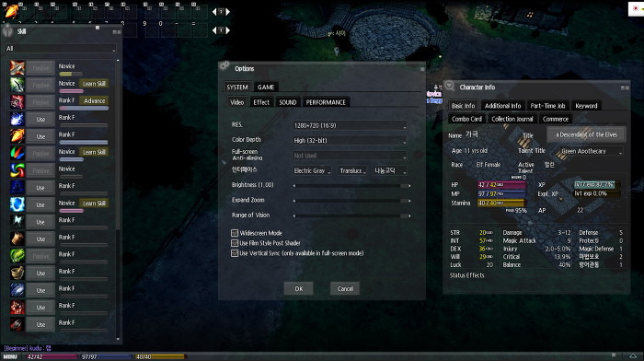
Task: Open the Skill filter dropdown showing All
Action: click(61, 49)
